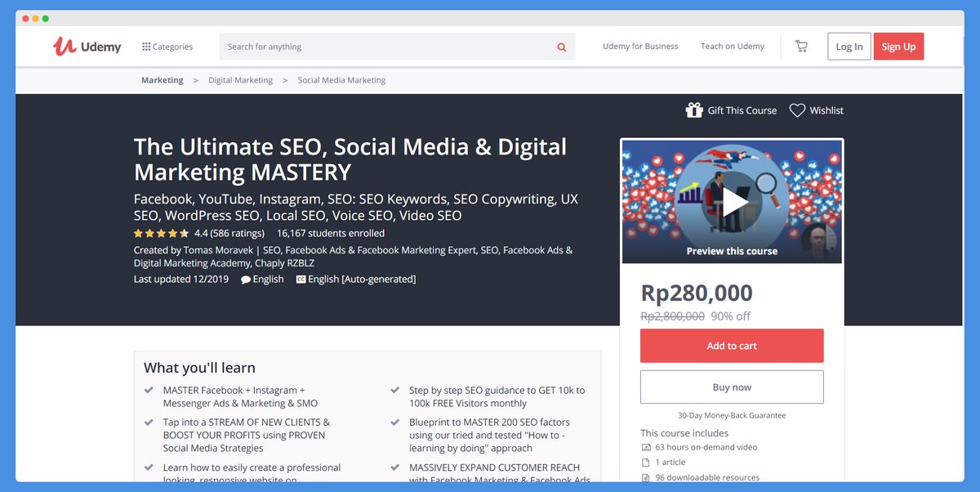The height and width of the screenshot is (492, 980).
Task: Click the Sign Up button
Action: click(898, 47)
